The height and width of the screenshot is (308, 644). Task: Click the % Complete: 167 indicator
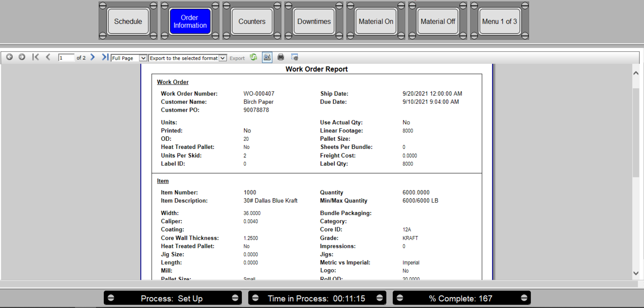tap(461, 298)
